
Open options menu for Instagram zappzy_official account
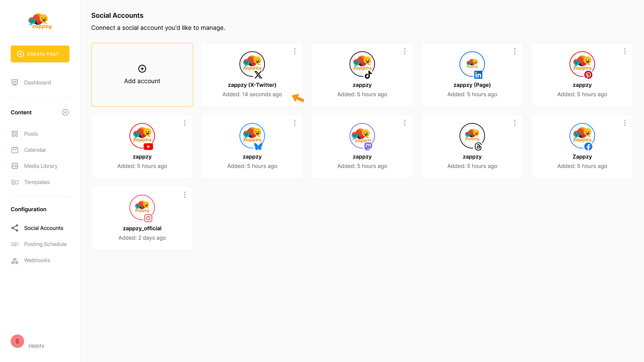185,195
